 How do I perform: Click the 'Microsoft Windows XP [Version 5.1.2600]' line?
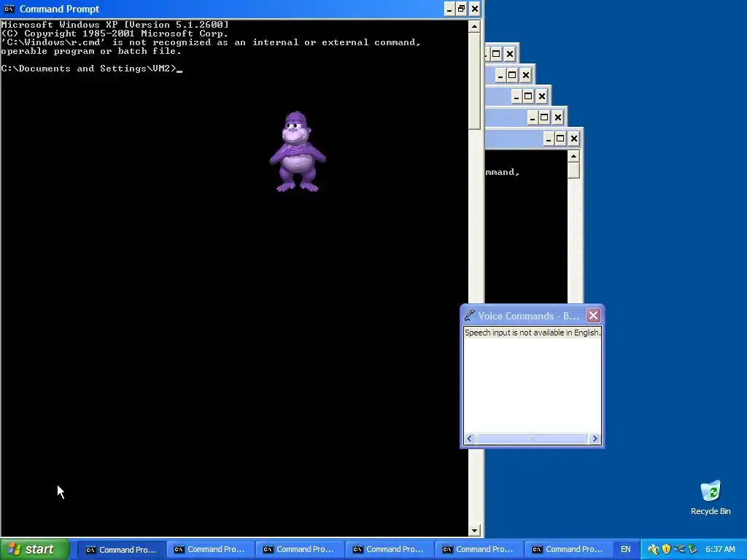tap(115, 25)
